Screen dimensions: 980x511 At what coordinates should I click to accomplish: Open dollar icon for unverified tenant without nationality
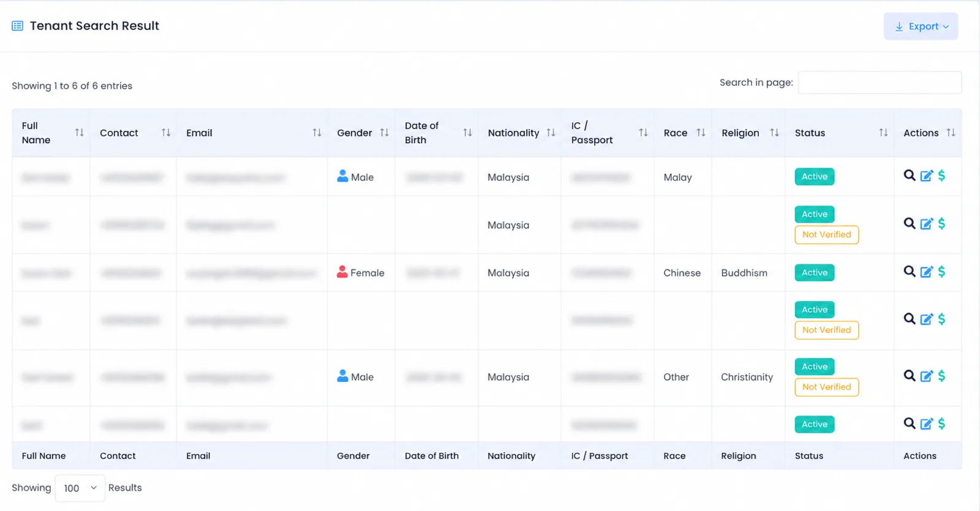tap(941, 319)
